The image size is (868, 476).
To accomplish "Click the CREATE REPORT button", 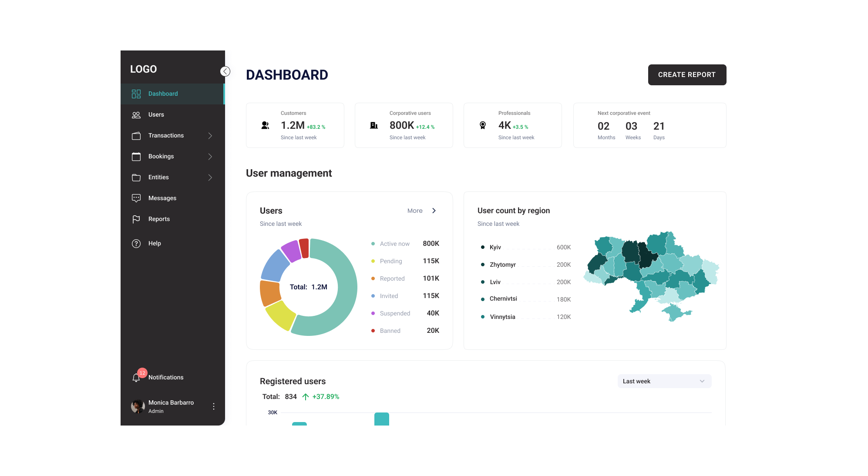I will click(687, 74).
